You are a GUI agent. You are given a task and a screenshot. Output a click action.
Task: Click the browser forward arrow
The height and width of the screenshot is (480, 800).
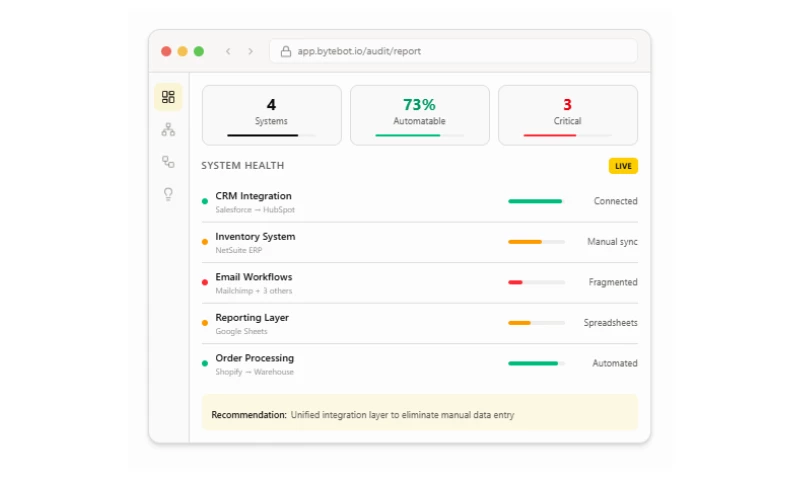pyautogui.click(x=250, y=51)
